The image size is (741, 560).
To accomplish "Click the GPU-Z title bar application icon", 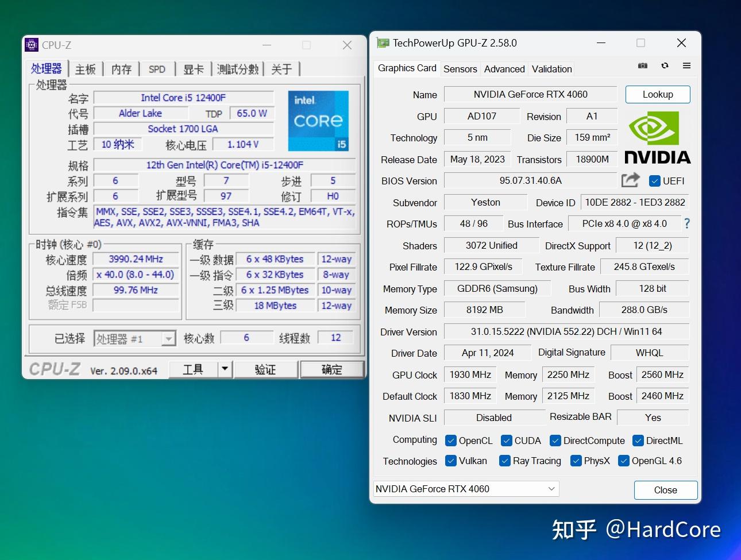I will click(x=383, y=43).
